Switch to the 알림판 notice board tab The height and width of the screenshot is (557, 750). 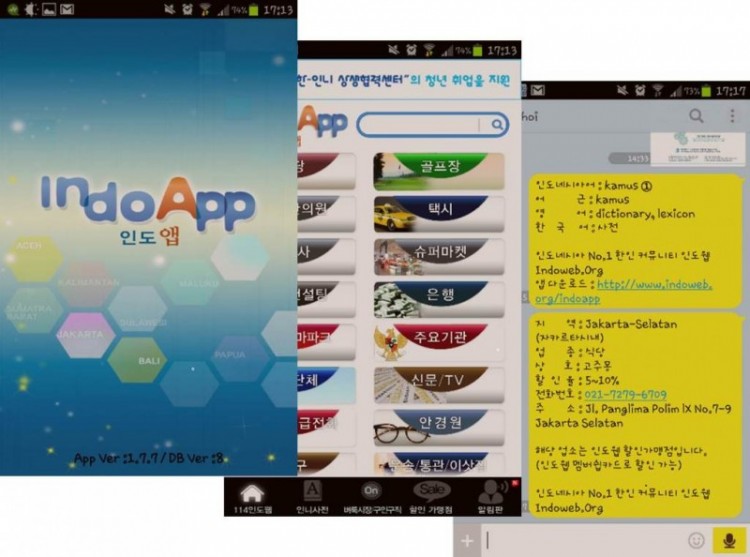[x=491, y=498]
